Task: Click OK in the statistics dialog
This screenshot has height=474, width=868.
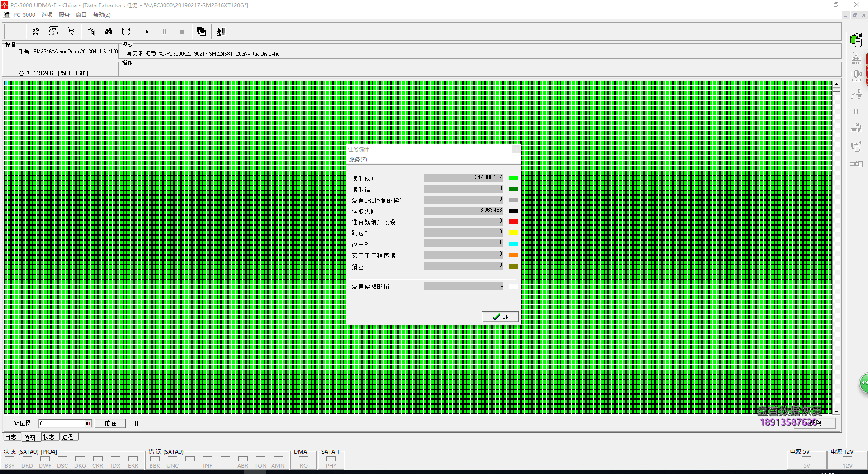Action: tap(500, 317)
